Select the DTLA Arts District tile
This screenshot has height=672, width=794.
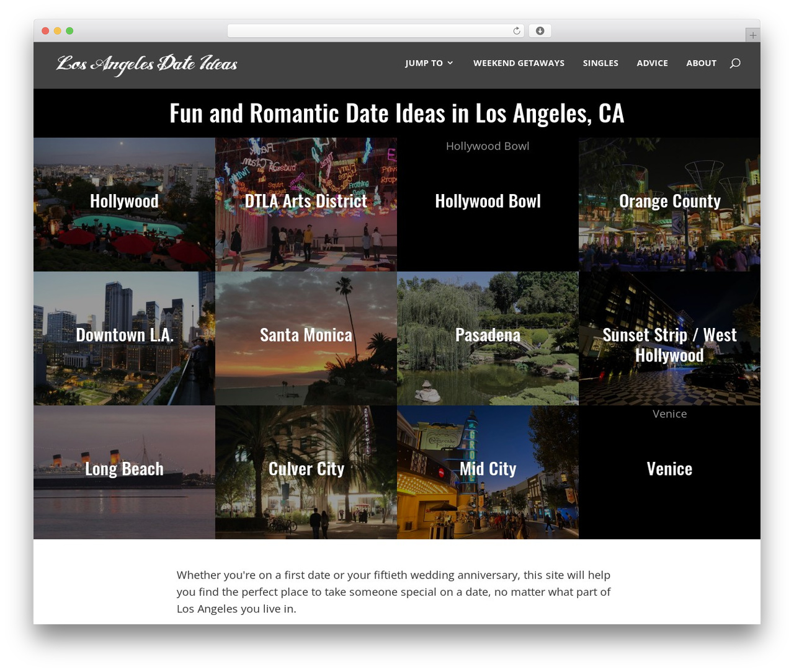point(306,205)
